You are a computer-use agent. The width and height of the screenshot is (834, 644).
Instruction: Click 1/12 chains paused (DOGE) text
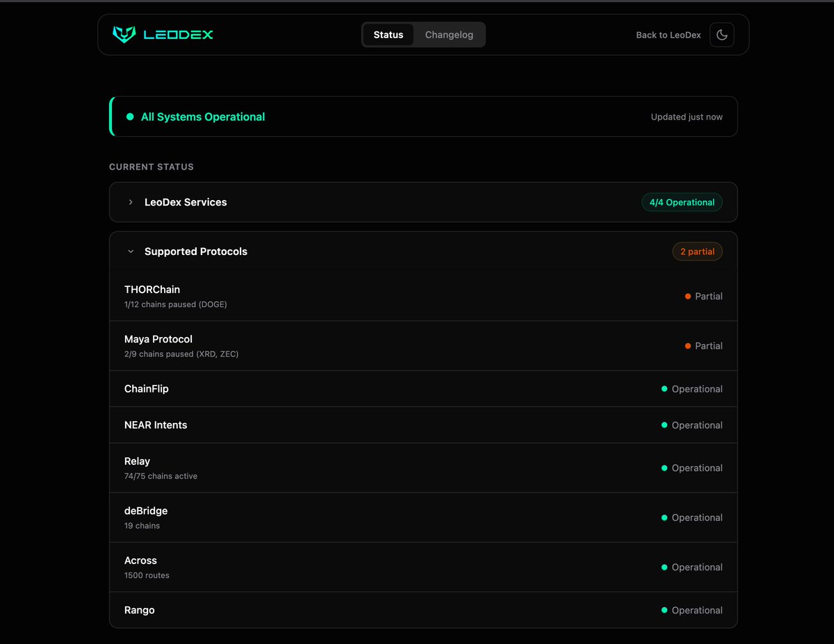point(175,304)
